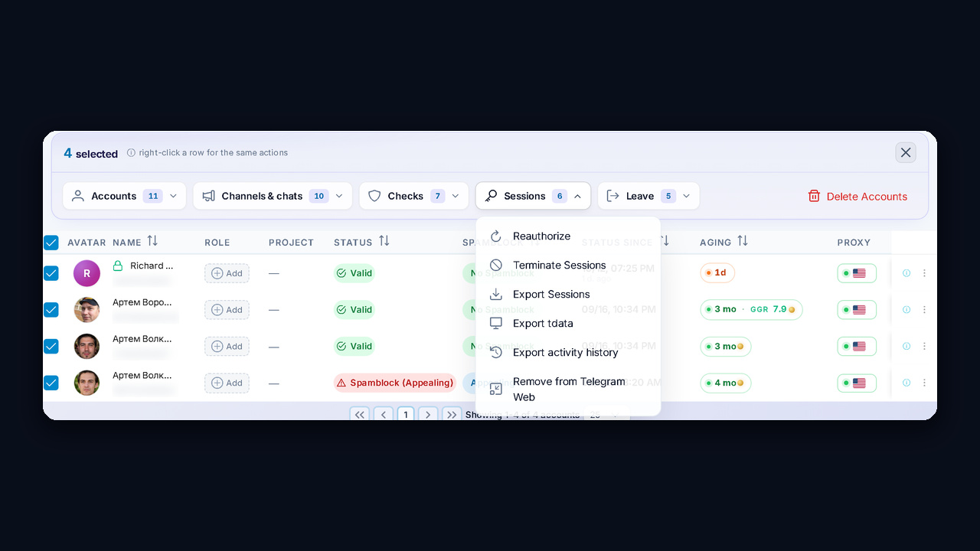Go to previous page of accounts

(384, 414)
